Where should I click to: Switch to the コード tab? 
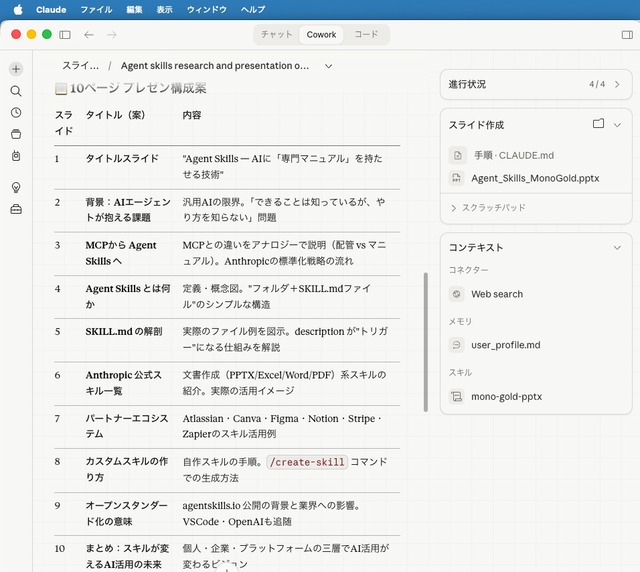(366, 35)
